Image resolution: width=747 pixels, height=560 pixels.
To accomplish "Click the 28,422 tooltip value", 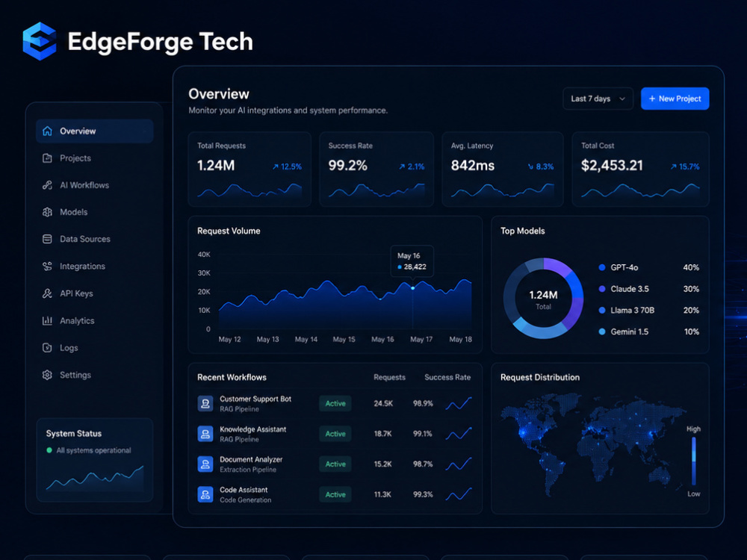I will tap(415, 267).
